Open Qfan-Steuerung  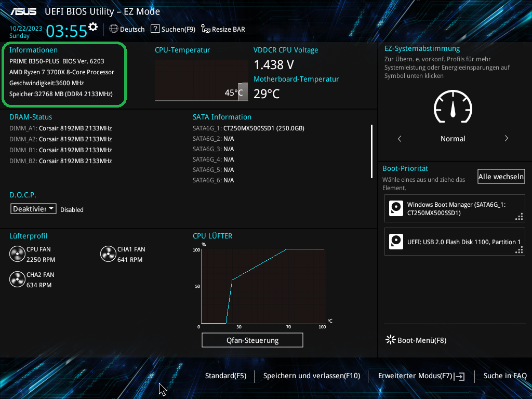pos(252,340)
